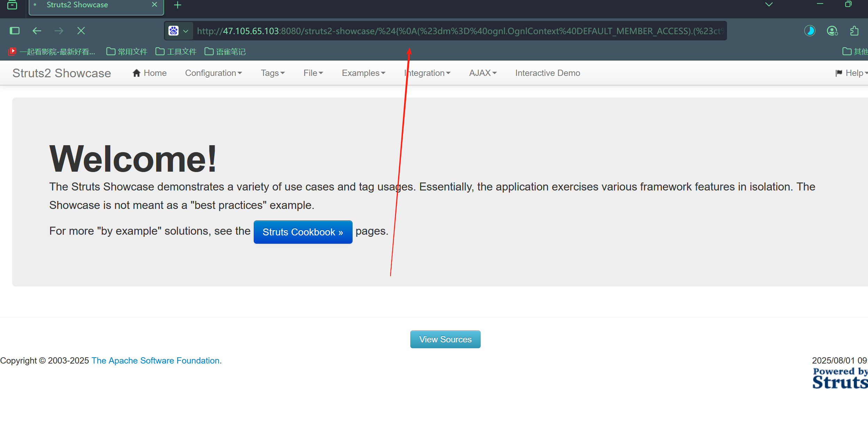Click the View Sources button
The image size is (868, 429).
(445, 339)
